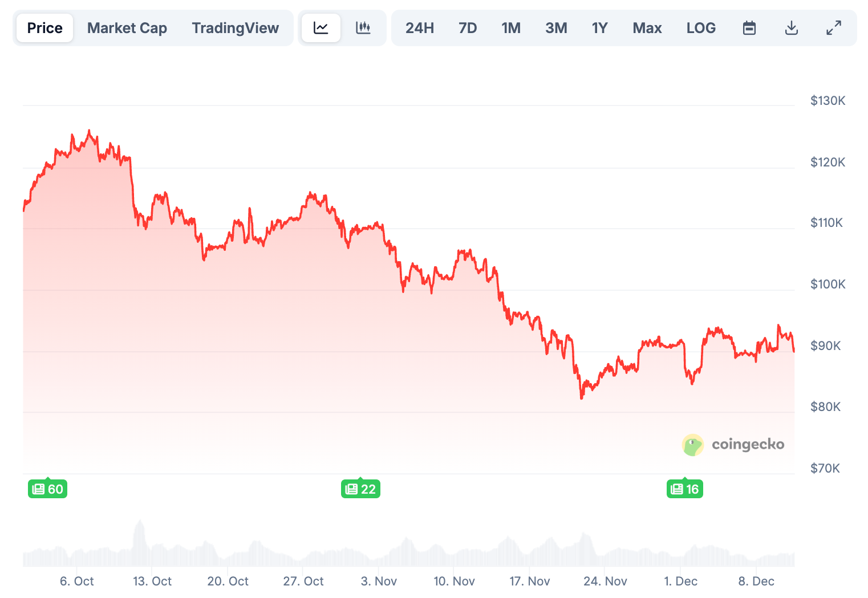Enable the 24H time range

420,27
